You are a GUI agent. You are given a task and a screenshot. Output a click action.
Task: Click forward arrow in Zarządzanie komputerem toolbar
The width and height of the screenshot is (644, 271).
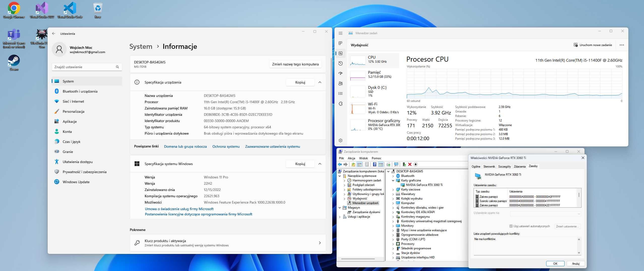tap(346, 164)
